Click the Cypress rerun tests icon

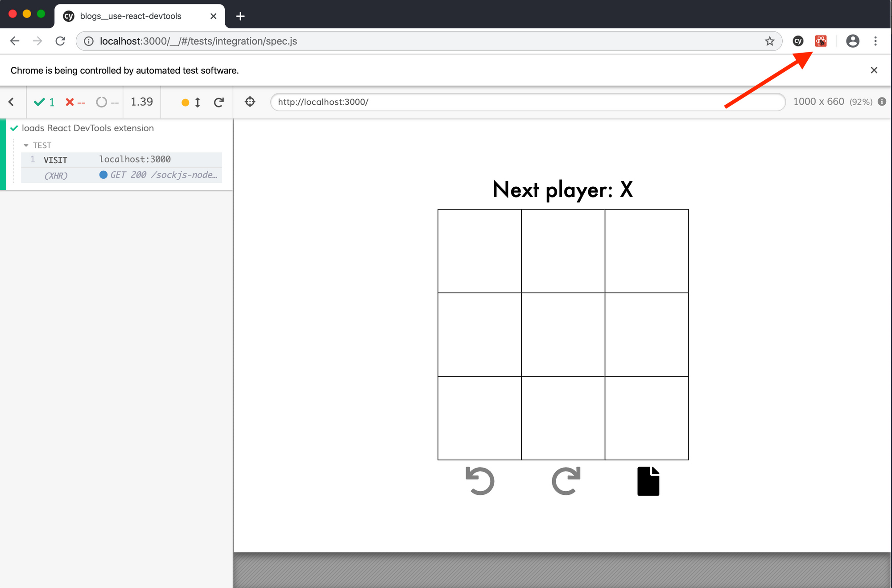(x=219, y=102)
